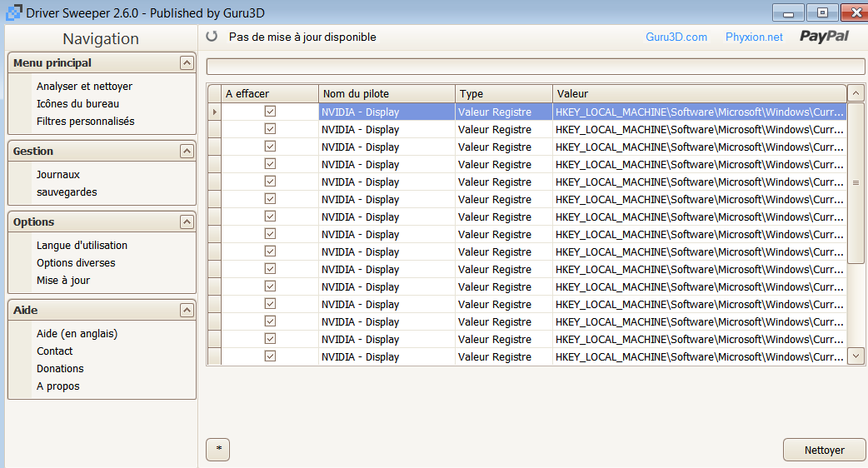Sort by the Nom du pilote column header

tap(387, 94)
